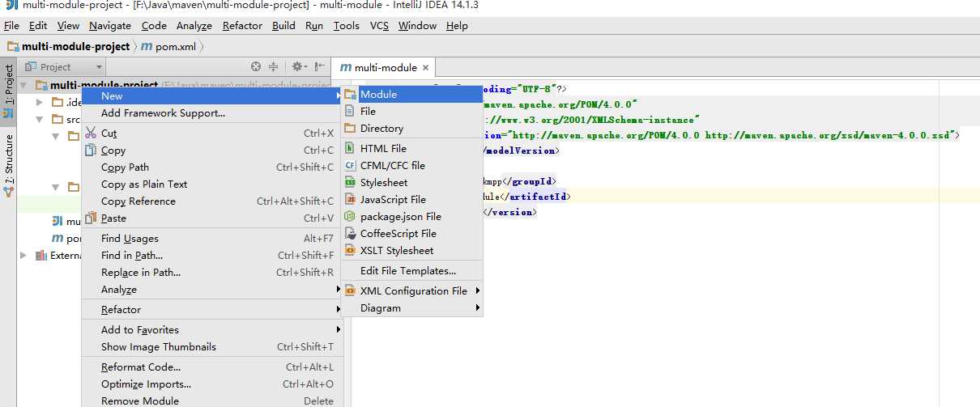980x407 pixels.
Task: Expand the Analyze submenu arrow
Action: [339, 289]
